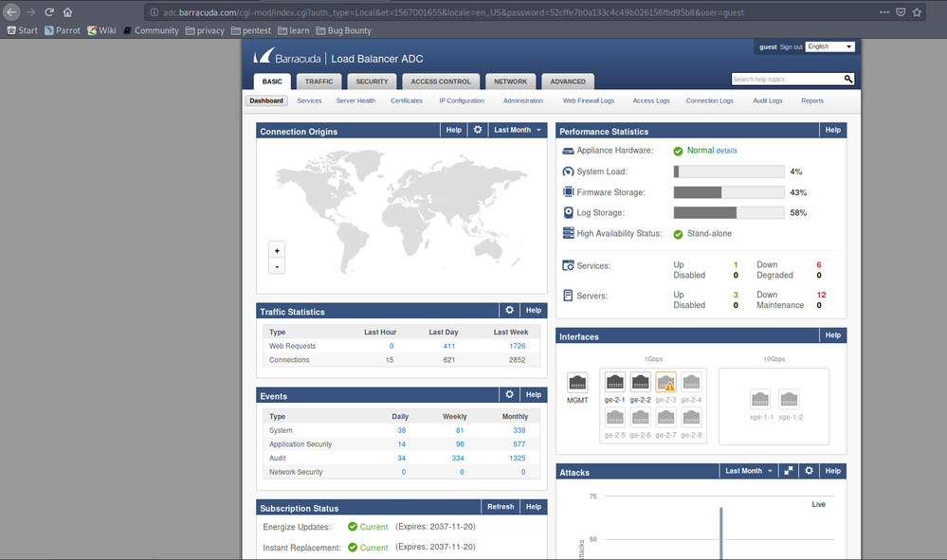This screenshot has width=947, height=560.
Task: Select the ge-2-5 interface port
Action: (x=615, y=417)
